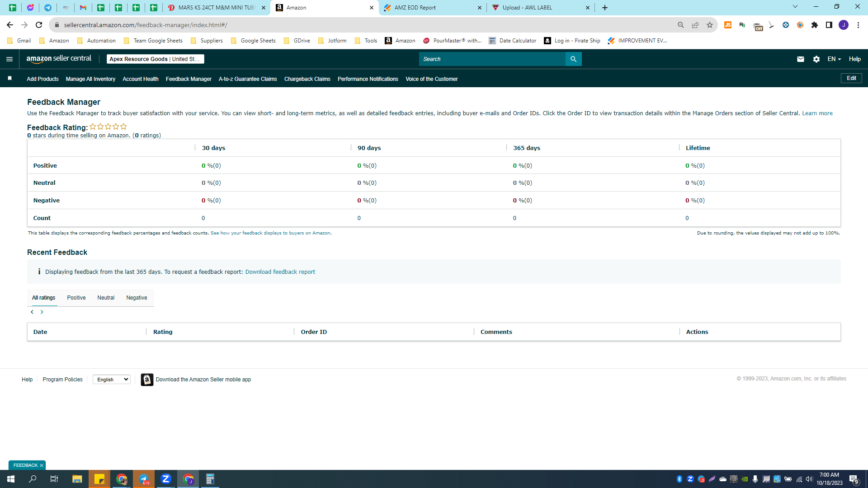Open the EN language dropdown
Viewport: 868px width, 488px height.
tap(834, 59)
